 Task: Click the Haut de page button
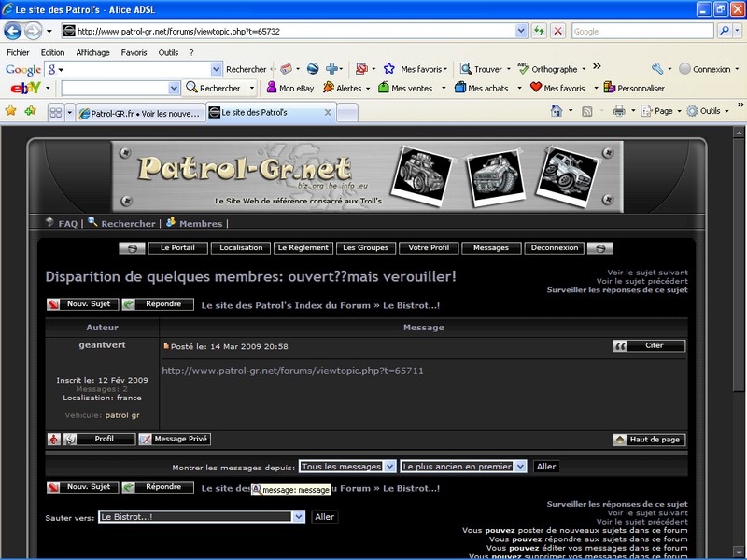pyautogui.click(x=649, y=440)
